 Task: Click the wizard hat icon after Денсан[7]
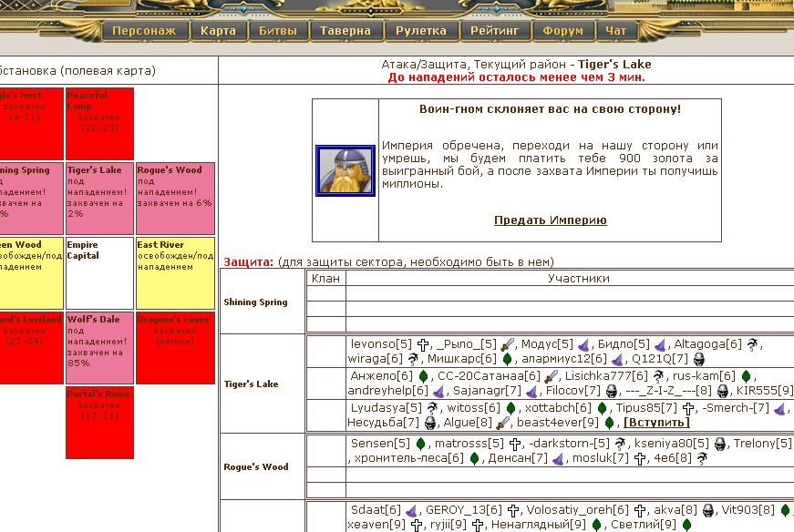(x=558, y=458)
